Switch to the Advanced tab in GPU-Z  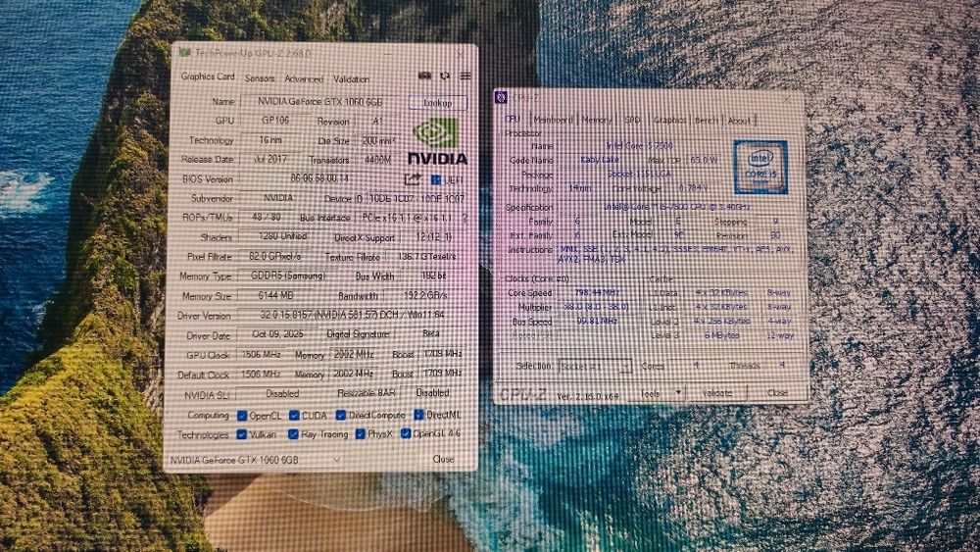pyautogui.click(x=304, y=78)
